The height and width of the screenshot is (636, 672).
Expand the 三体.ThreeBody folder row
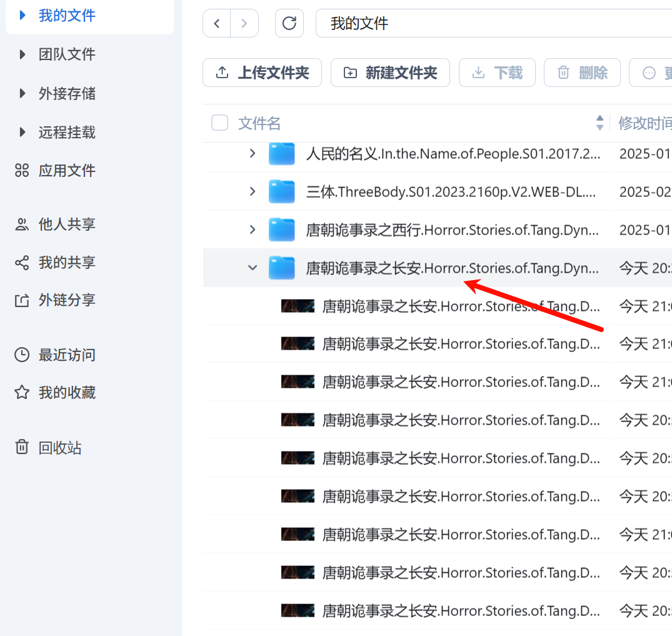(x=253, y=191)
